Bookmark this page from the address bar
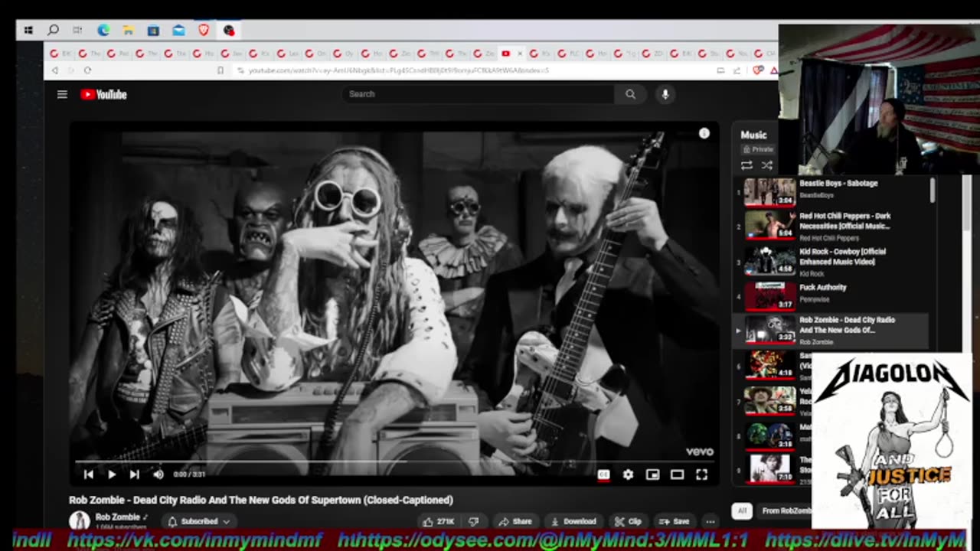Image resolution: width=980 pixels, height=551 pixels. point(220,70)
